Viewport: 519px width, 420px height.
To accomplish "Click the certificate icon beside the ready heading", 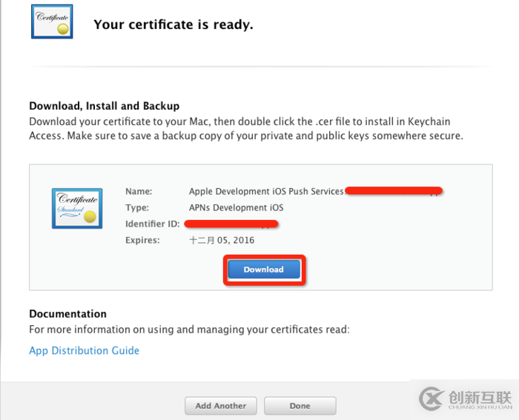I will click(x=52, y=21).
